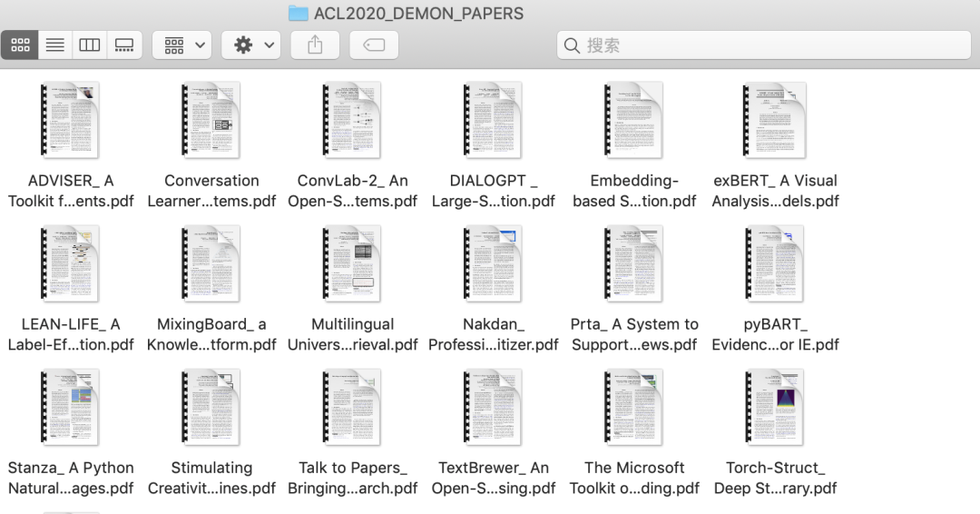
Task: Select exBERT_ A Visual Analysis PDF icon
Action: [x=775, y=120]
